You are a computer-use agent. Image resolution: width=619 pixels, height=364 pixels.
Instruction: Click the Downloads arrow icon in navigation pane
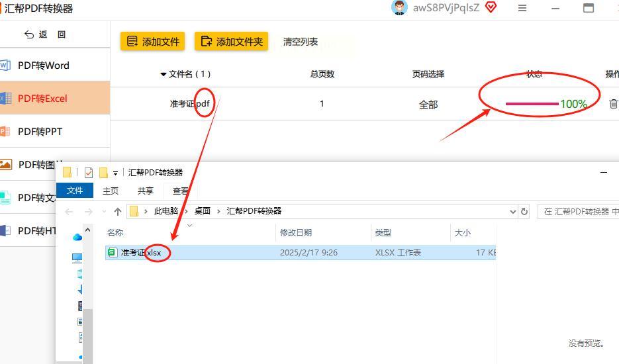click(x=80, y=289)
